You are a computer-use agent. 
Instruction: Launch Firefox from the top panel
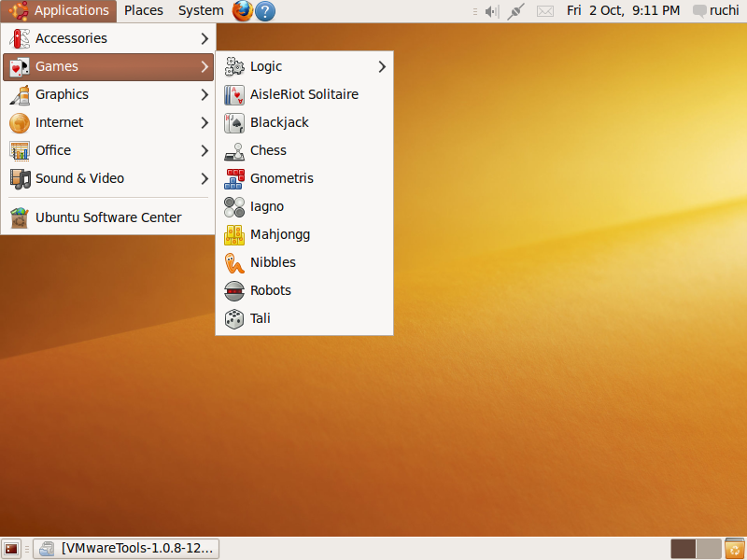243,10
